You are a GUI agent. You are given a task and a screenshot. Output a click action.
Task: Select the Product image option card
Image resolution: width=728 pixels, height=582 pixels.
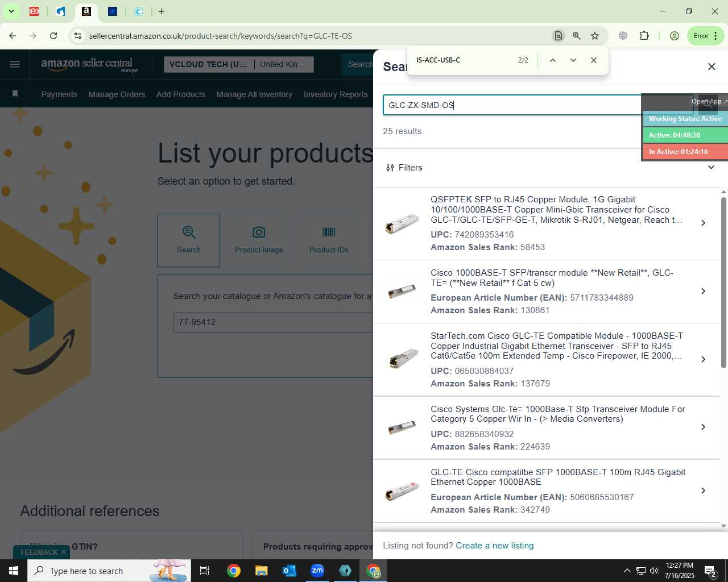coord(259,240)
